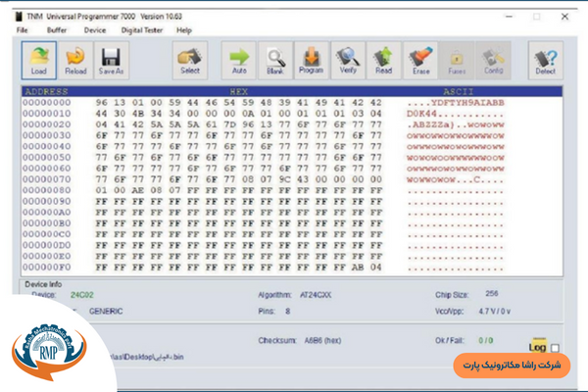The image size is (588, 392).
Task: Run the Verify tool
Action: pos(347,60)
